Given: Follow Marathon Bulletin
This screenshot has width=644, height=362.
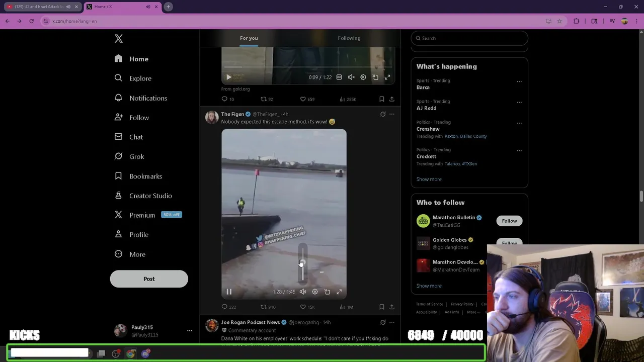Looking at the screenshot, I should pyautogui.click(x=509, y=221).
